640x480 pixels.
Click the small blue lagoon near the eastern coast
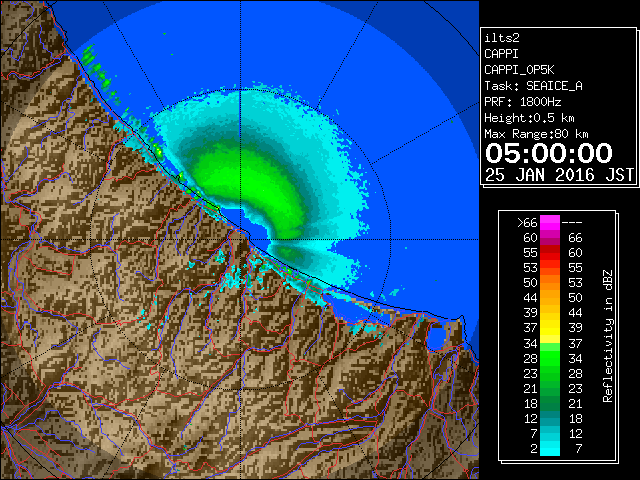point(436,338)
